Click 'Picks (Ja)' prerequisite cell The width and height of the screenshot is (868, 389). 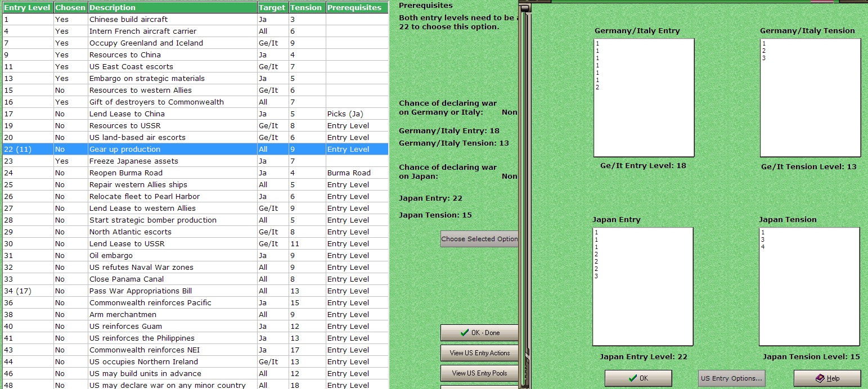click(x=357, y=114)
